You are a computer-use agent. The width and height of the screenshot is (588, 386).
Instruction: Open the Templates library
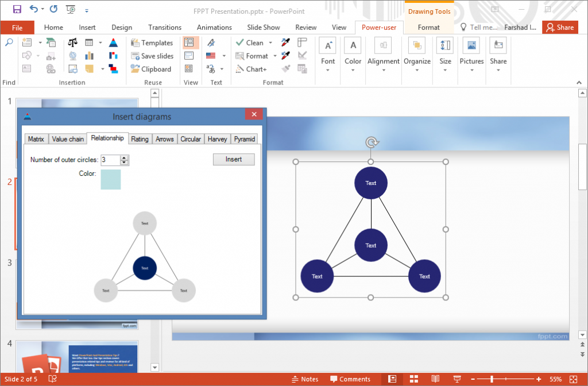tap(152, 43)
